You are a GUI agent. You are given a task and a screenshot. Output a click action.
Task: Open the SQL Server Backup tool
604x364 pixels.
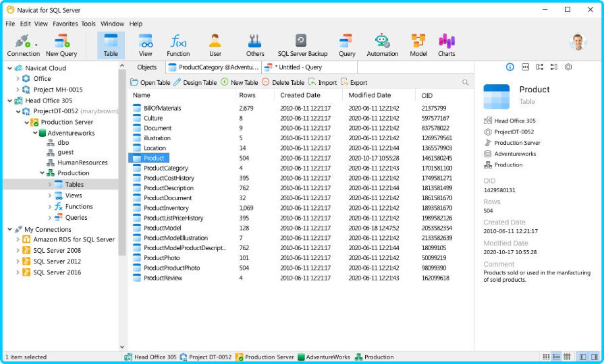(x=302, y=44)
